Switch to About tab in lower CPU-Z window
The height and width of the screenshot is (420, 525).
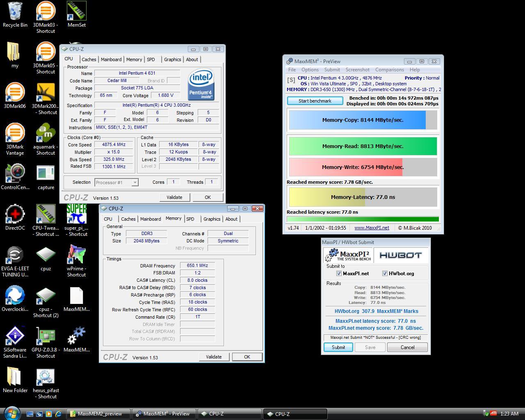click(231, 219)
